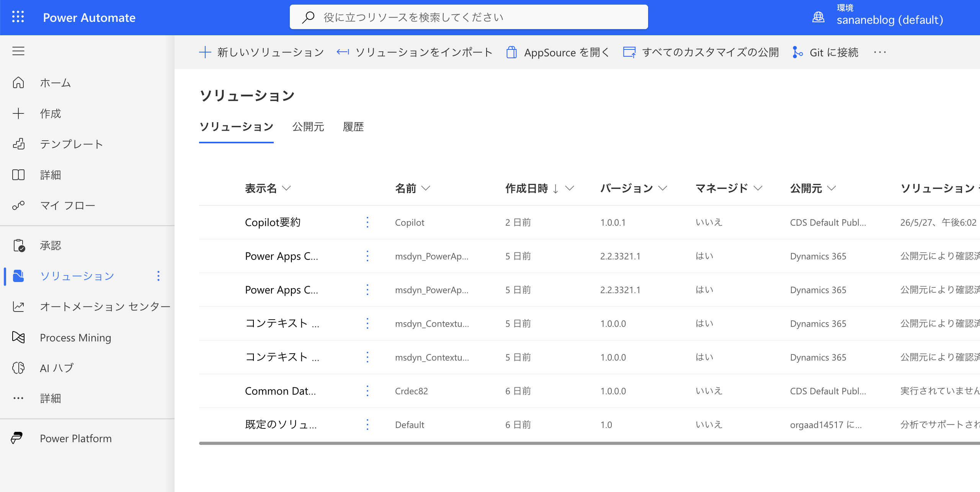Click name cell Crdec82

point(411,391)
